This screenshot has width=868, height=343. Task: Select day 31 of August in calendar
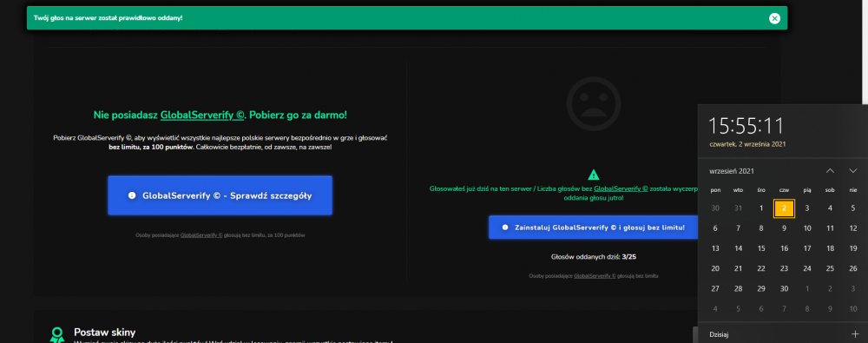point(738,208)
